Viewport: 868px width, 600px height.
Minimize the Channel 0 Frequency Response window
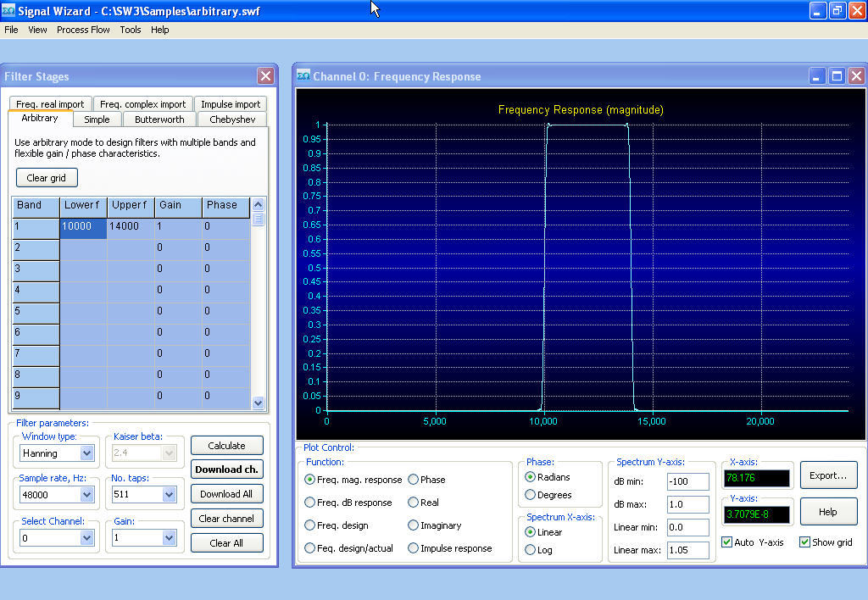click(x=816, y=75)
